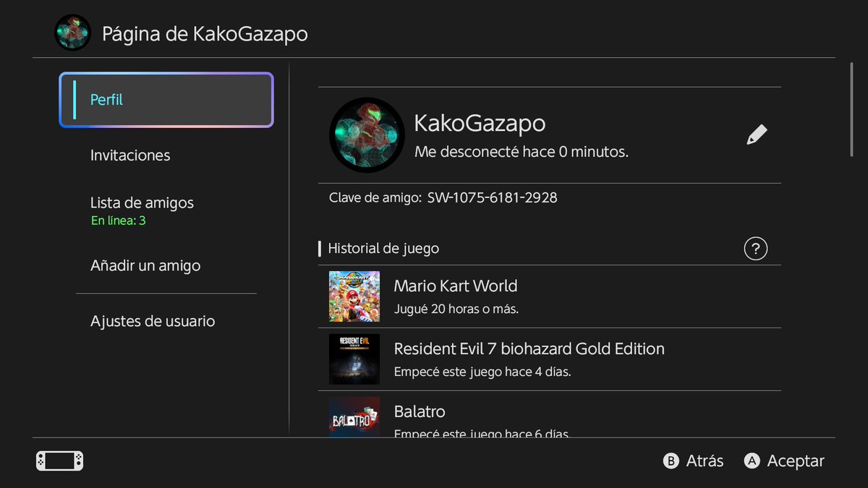Click the 'En línea: 3' indicator
Image resolution: width=868 pixels, height=488 pixels.
pyautogui.click(x=119, y=221)
